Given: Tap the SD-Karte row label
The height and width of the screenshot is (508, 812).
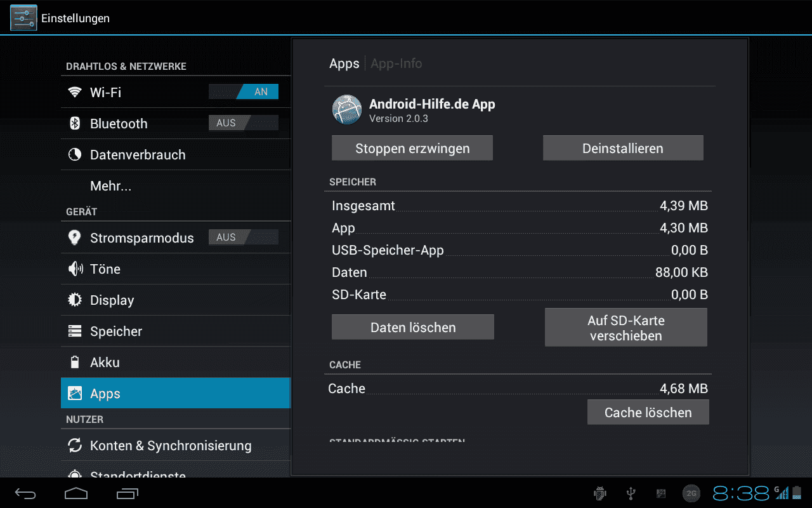Looking at the screenshot, I should (359, 295).
